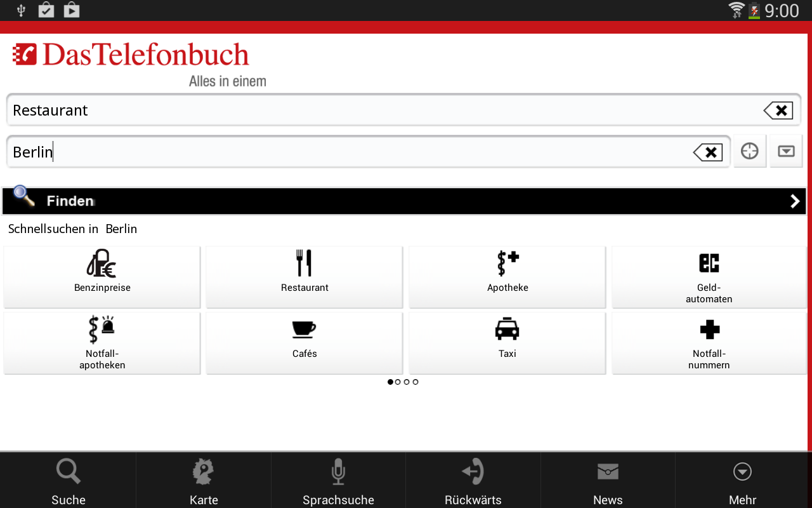Screen dimensions: 812x508
Task: Select Notfall-apotheken emergency pharmacies
Action: 102,343
